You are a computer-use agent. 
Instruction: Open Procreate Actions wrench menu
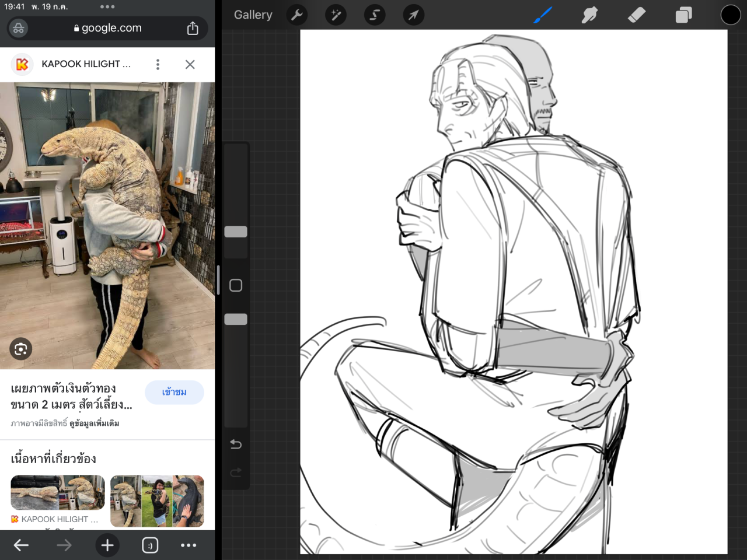tap(297, 15)
